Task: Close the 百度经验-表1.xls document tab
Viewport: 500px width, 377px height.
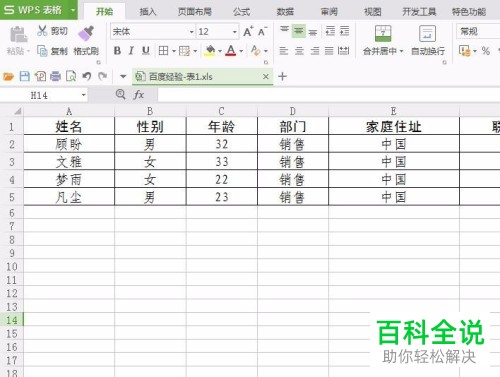Action: (x=266, y=77)
